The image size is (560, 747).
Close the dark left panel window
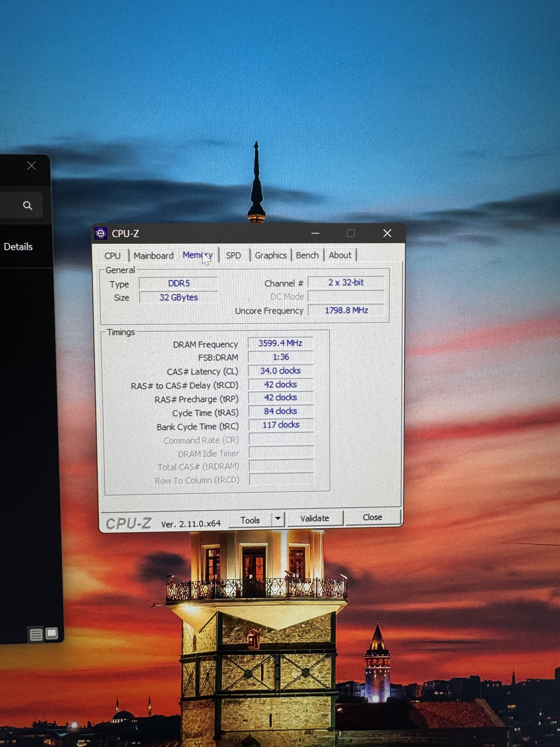pos(31,165)
